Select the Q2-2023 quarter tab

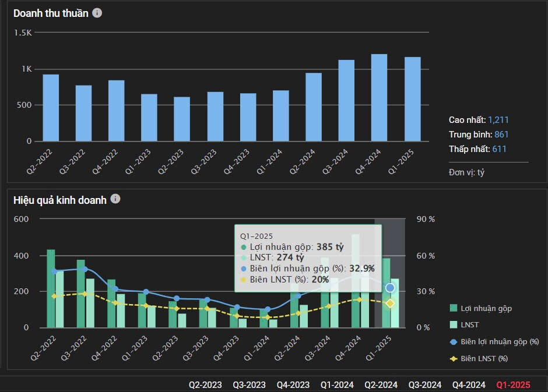pyautogui.click(x=205, y=384)
